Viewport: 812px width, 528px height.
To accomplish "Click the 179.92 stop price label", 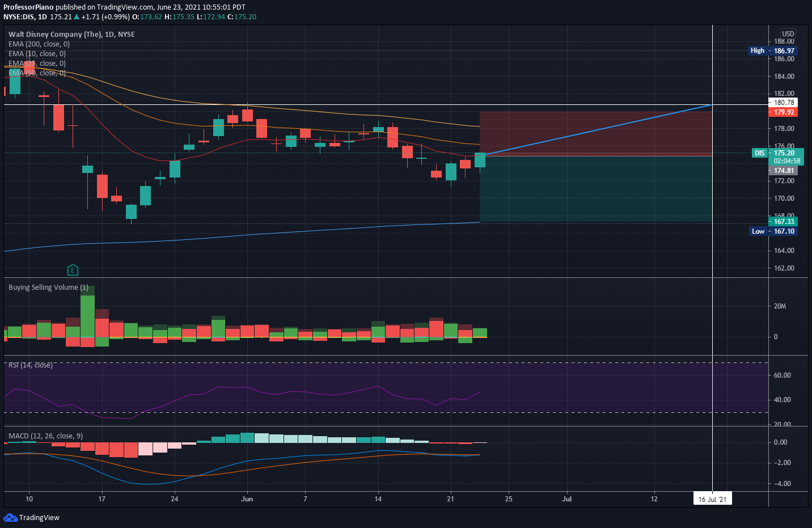I will (x=784, y=112).
